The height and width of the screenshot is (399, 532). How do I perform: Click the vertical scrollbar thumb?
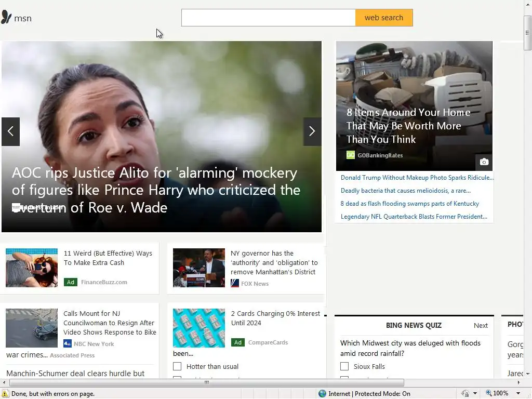[x=527, y=33]
